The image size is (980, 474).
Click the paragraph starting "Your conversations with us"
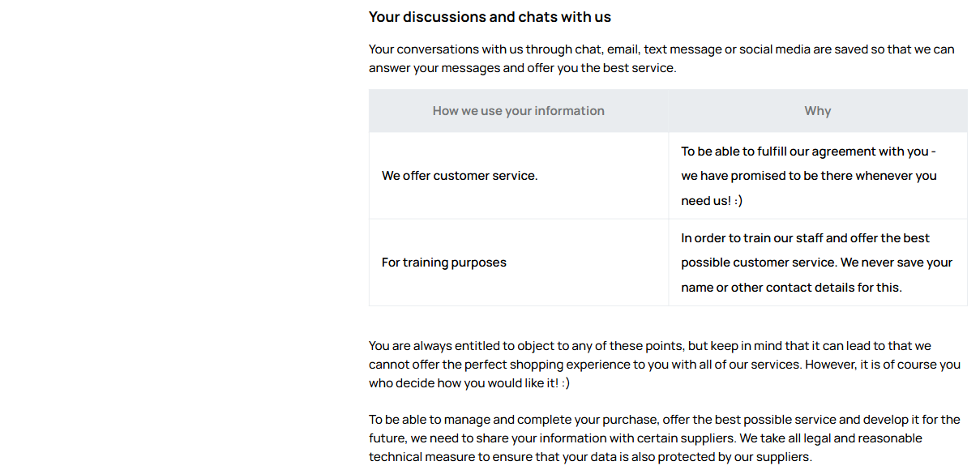click(661, 49)
